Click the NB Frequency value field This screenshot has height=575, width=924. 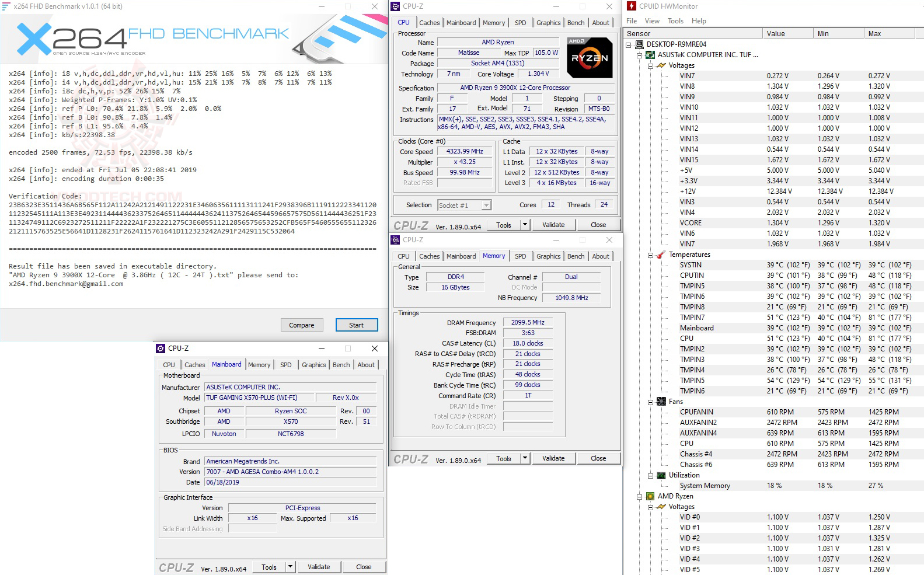(571, 298)
